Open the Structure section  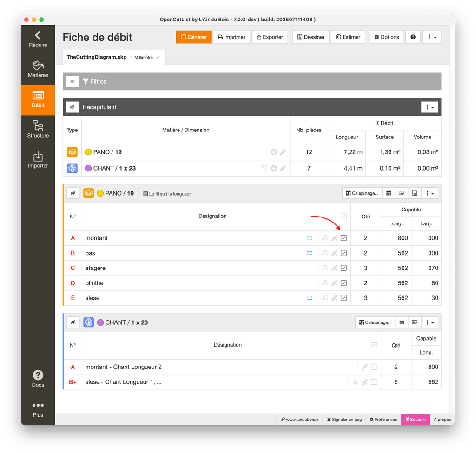click(38, 130)
